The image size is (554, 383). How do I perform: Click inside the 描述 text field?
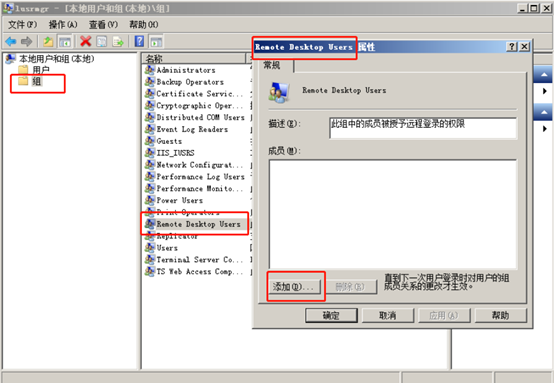423,128
